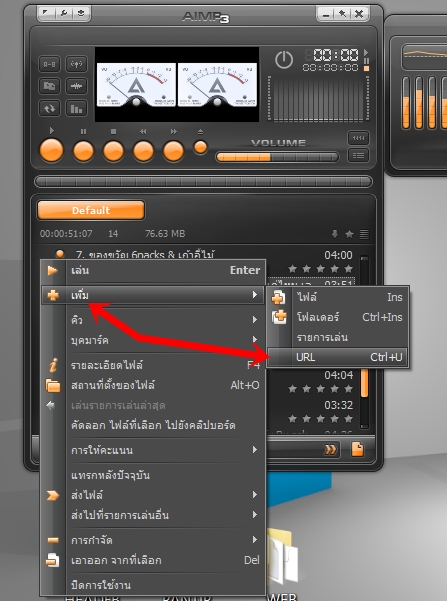The width and height of the screenshot is (447, 601).
Task: Select ไฟล์ (File) Ins in submenu
Action: (338, 297)
